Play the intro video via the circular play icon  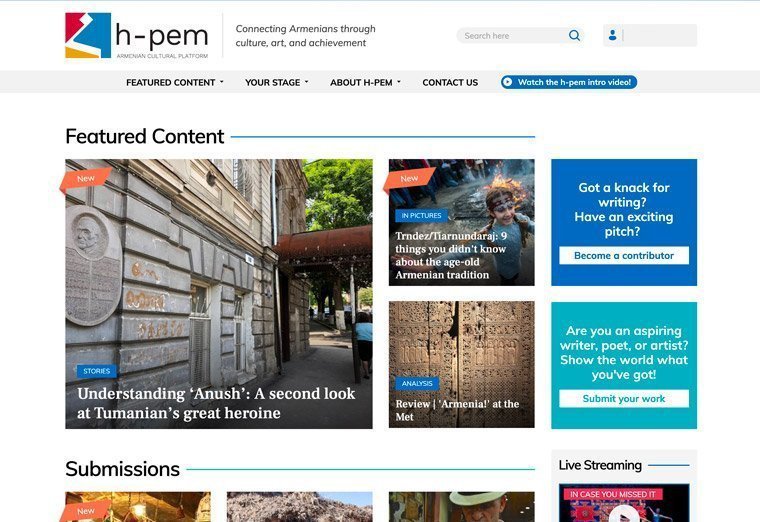pos(507,82)
